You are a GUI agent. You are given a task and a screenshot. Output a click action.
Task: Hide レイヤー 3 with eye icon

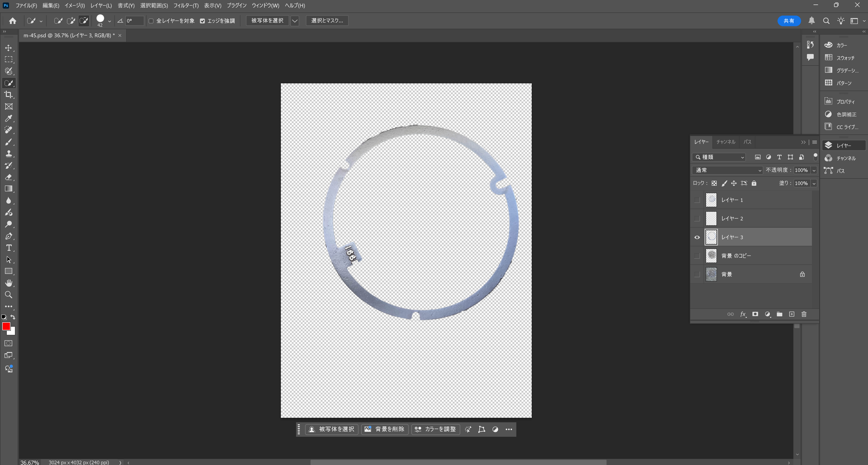697,237
